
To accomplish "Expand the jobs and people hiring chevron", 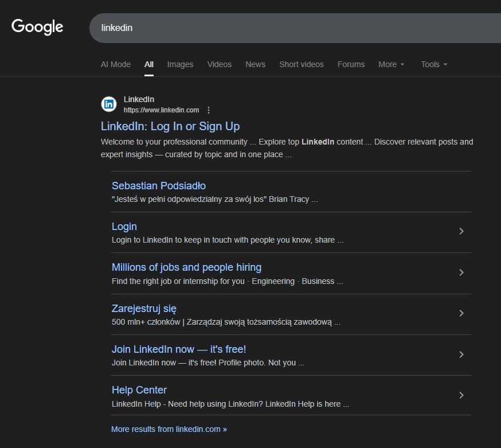I will [x=461, y=273].
